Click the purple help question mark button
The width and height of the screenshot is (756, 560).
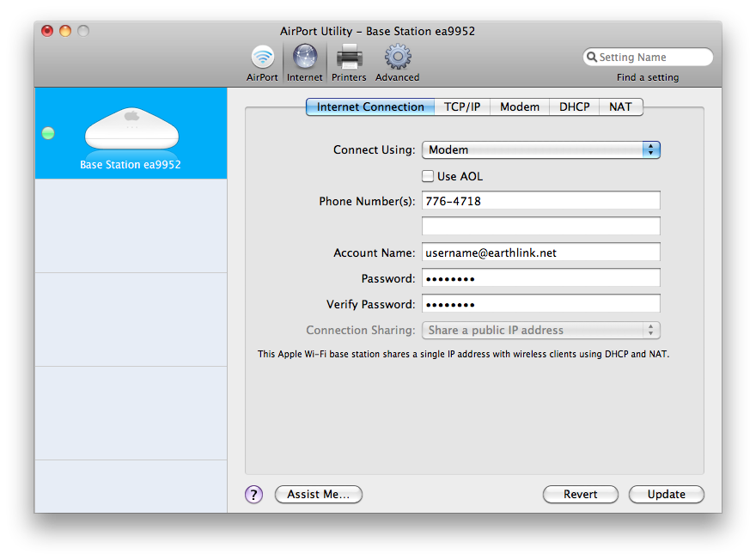253,495
